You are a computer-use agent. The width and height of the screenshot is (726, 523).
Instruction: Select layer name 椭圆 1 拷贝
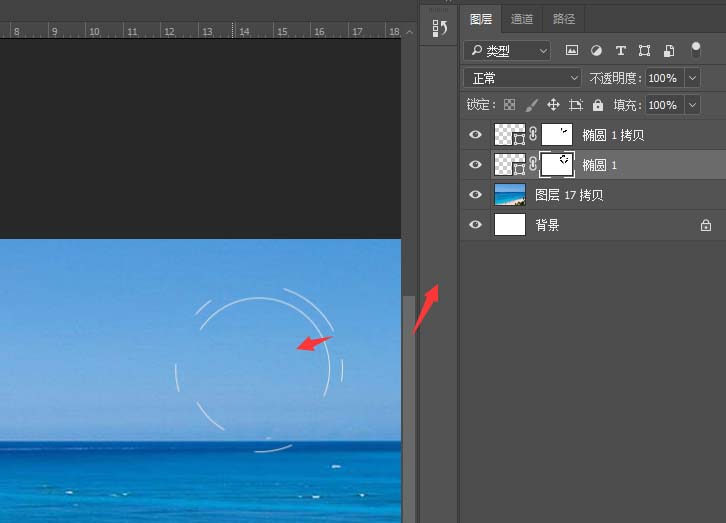click(613, 135)
